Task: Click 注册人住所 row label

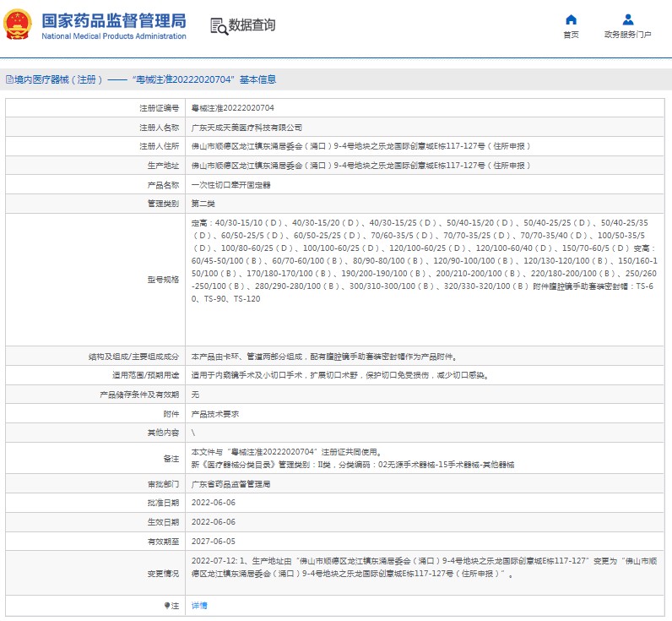Action: click(x=159, y=146)
